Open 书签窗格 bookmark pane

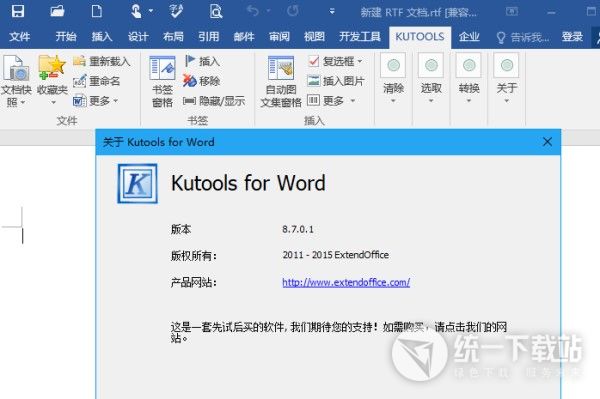162,82
